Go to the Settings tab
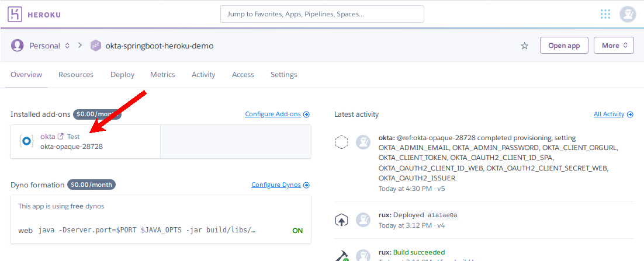644x261 pixels. (283, 75)
